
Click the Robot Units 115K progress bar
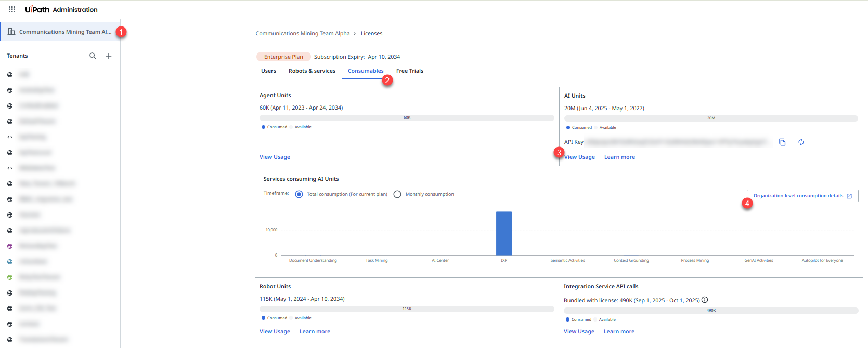click(407, 309)
